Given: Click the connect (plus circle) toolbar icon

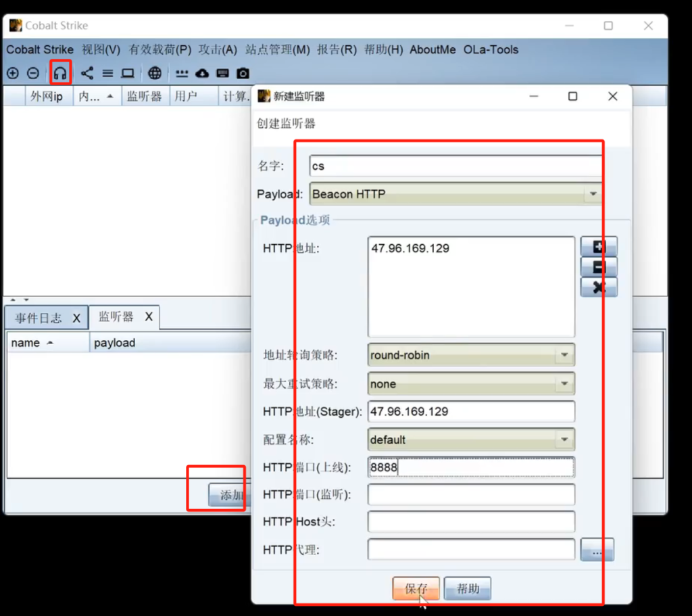Looking at the screenshot, I should [x=13, y=73].
